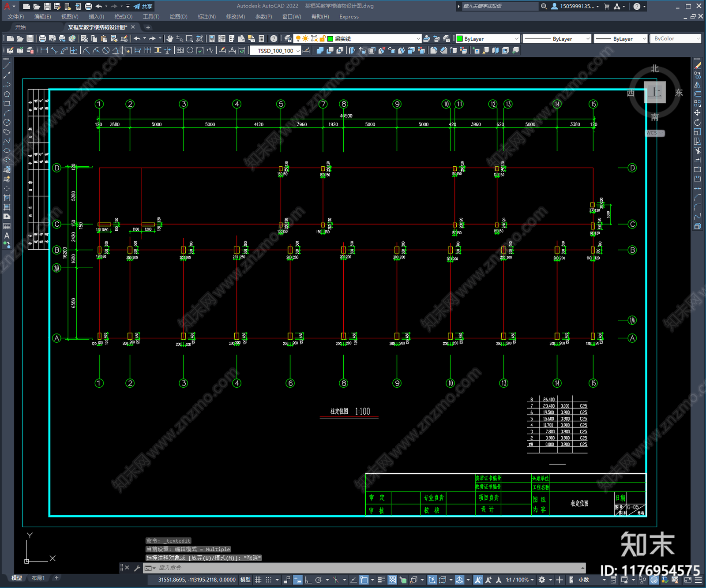
Task: Open the ByLayer color dropdown
Action: coord(488,39)
